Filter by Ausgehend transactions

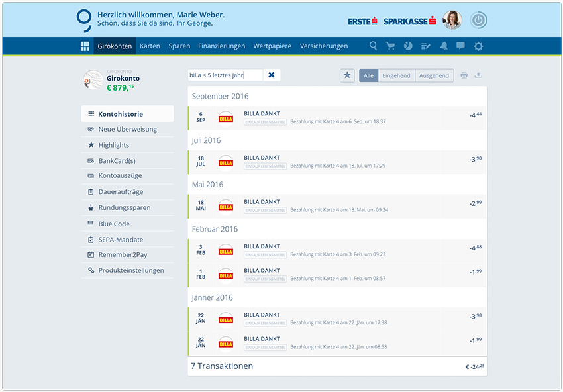pyautogui.click(x=434, y=75)
